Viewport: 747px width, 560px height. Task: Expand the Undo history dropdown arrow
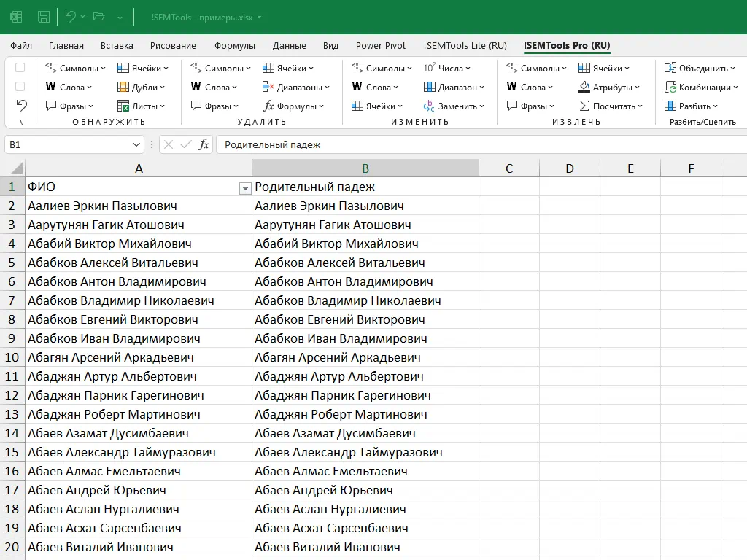[83, 17]
